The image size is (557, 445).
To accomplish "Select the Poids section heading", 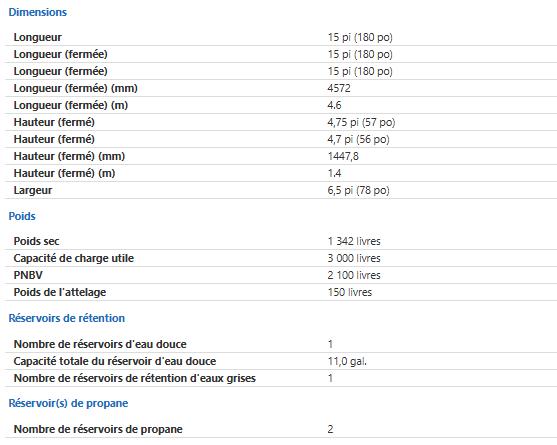I will coord(22,216).
